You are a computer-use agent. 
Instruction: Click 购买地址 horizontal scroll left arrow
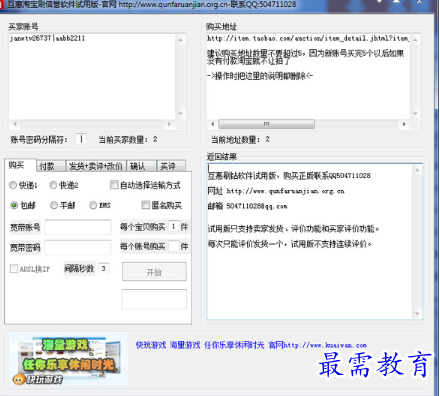pyautogui.click(x=213, y=124)
